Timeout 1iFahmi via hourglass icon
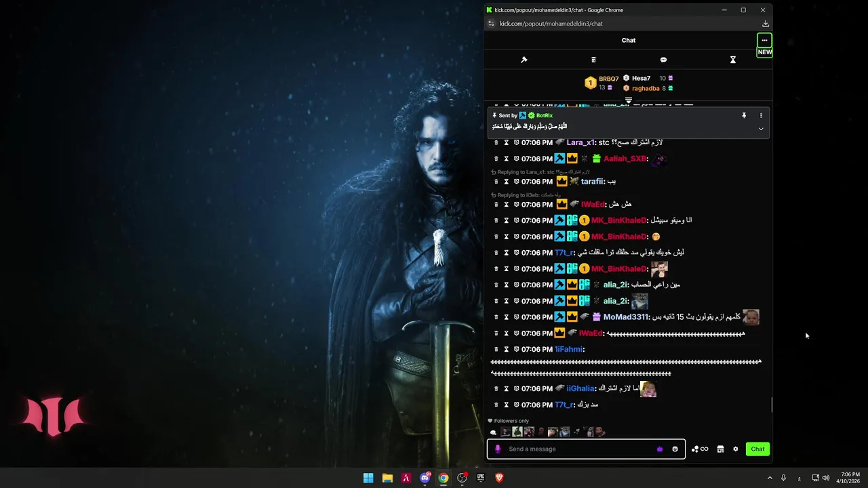 click(x=506, y=350)
